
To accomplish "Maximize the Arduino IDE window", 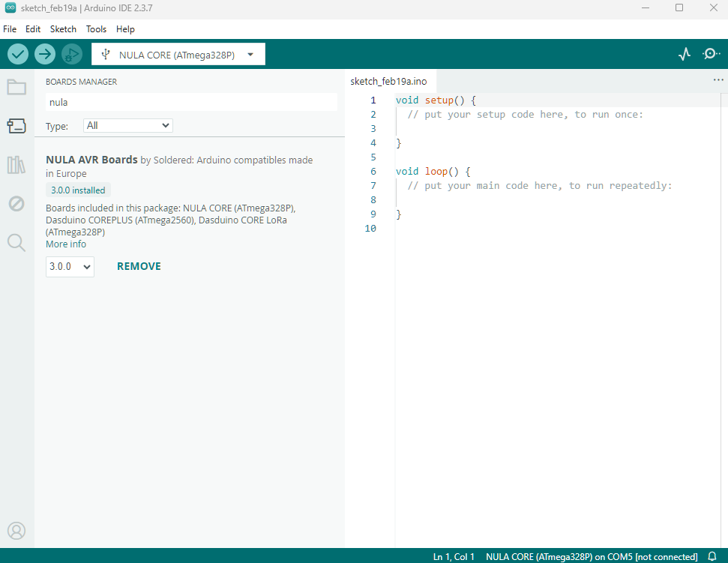I will click(x=679, y=8).
